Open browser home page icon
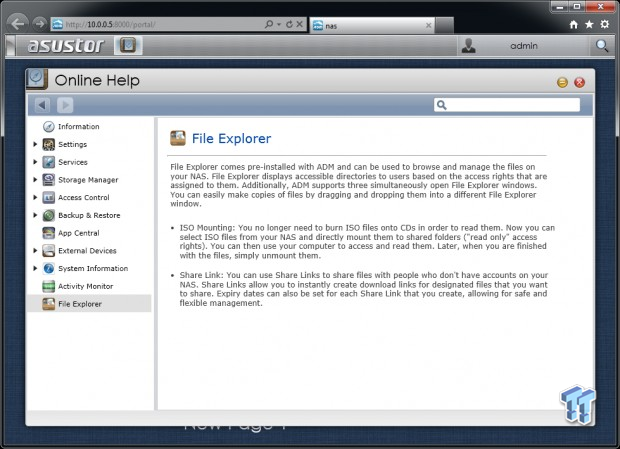The height and width of the screenshot is (449, 620). coord(574,25)
